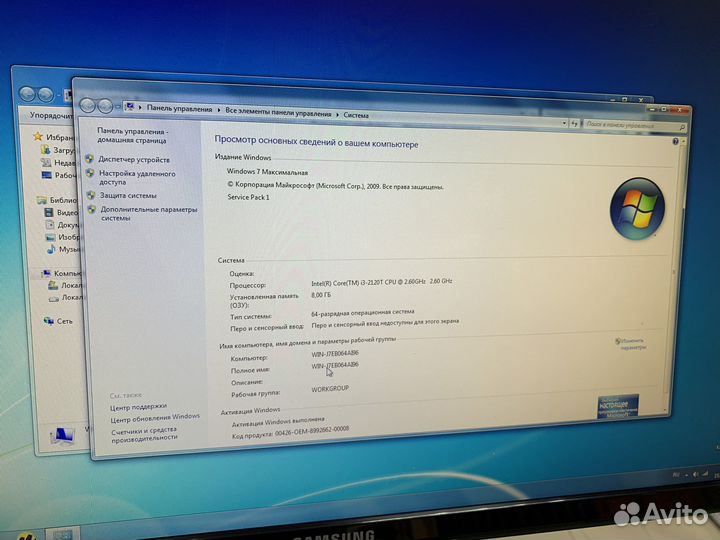Click the refresh button beside address bar

click(574, 124)
